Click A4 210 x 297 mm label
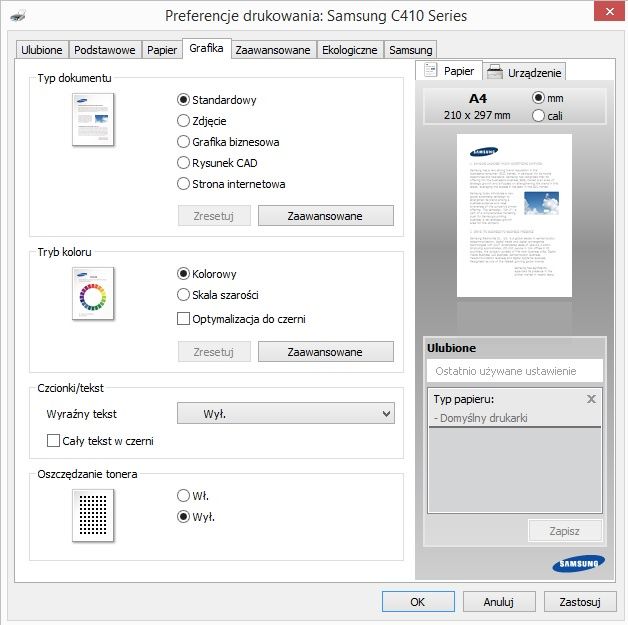Viewport: 628px width, 625px height. tap(477, 107)
